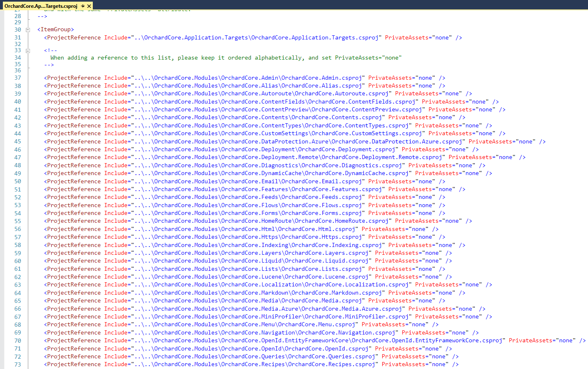Collapse the ItemGroup element outline
588x369 pixels.
click(x=28, y=30)
